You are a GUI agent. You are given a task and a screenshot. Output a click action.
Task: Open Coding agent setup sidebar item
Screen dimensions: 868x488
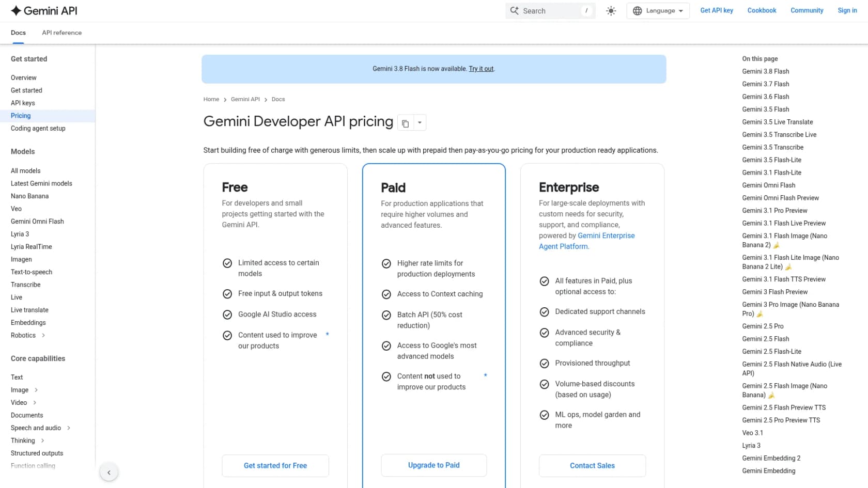click(x=38, y=129)
